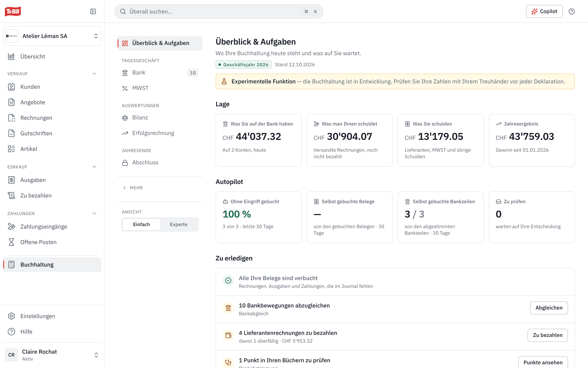Open the Claire Rochat user menu
Screen dimensions: 588x368
pos(52,355)
